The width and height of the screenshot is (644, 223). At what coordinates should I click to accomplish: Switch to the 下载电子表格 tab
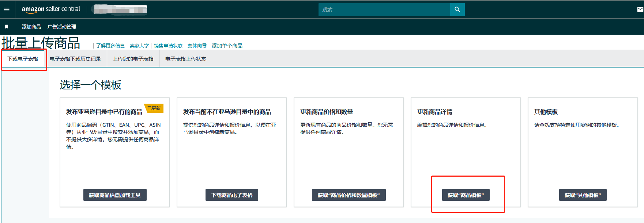23,59
